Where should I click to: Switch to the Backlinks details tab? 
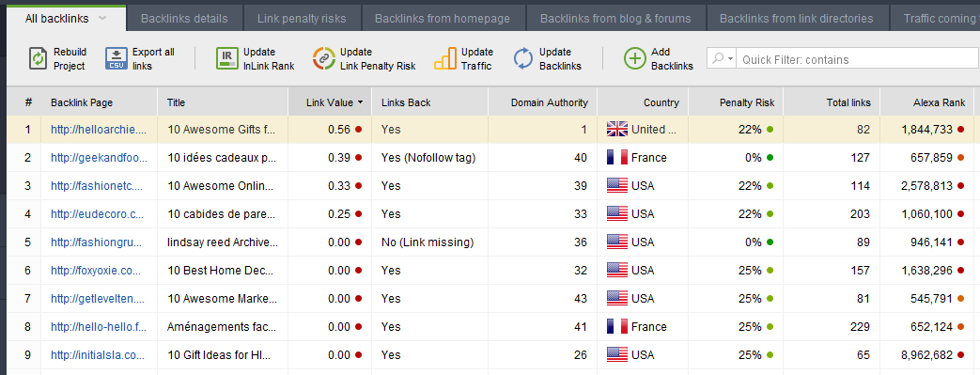tap(184, 19)
